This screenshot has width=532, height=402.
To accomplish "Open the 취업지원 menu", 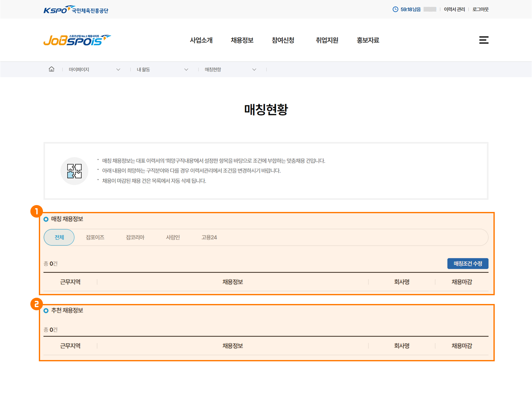I will pos(327,40).
